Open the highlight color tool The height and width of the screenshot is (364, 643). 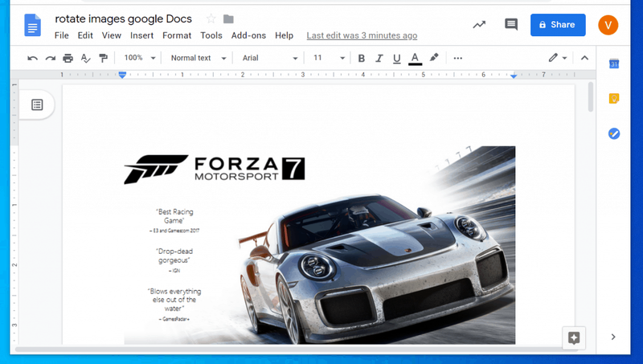coord(434,58)
